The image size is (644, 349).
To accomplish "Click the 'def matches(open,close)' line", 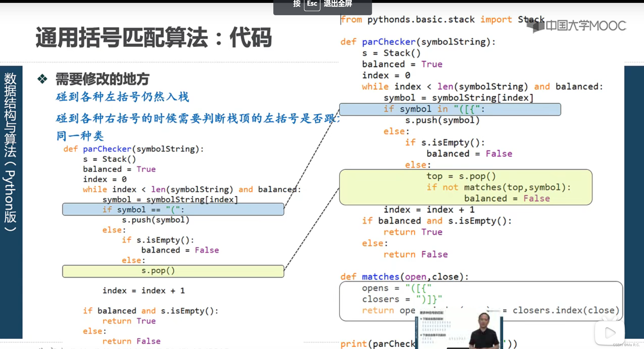I will [404, 277].
